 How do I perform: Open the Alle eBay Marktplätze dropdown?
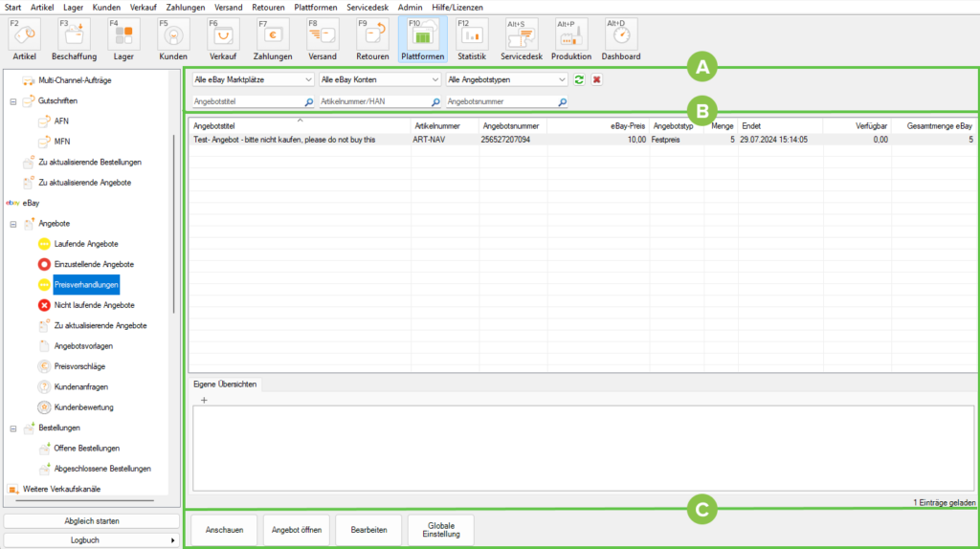coord(253,79)
